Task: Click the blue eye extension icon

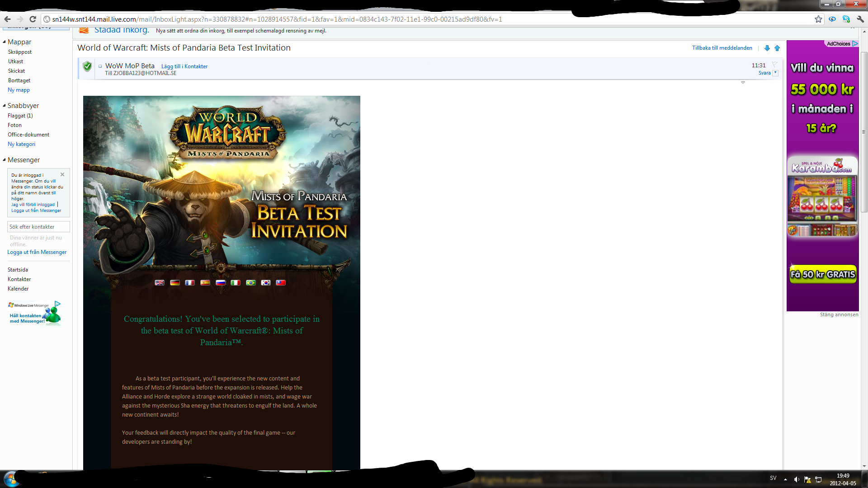Action: [x=832, y=19]
